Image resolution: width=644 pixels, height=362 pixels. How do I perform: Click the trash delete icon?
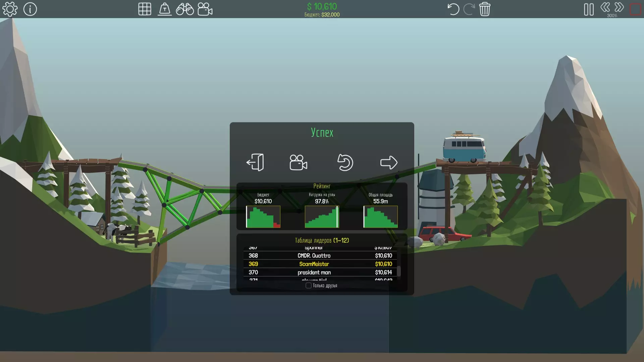(485, 9)
